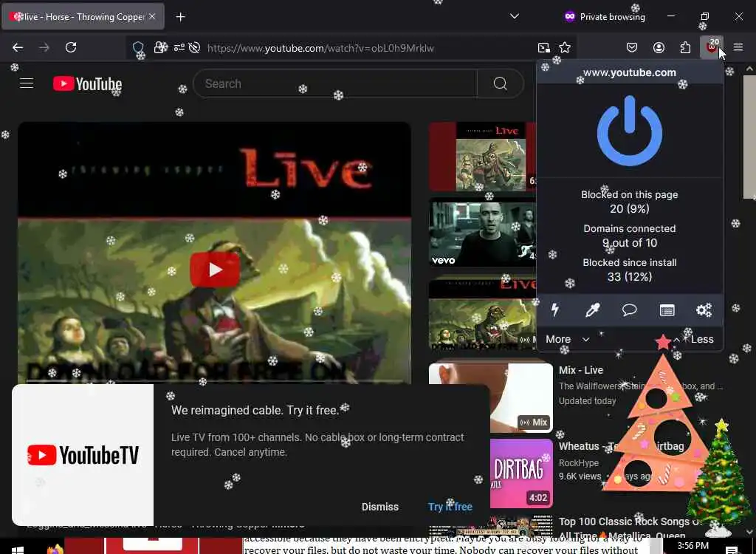Viewport: 756px width, 554px height.
Task: Reload the current page
Action: tap(71, 47)
